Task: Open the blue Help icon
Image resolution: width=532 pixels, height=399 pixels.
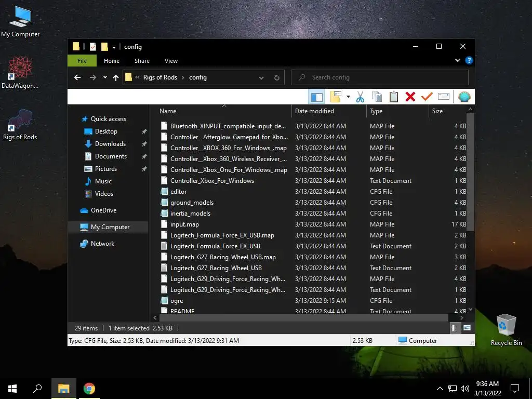Action: pos(469,60)
